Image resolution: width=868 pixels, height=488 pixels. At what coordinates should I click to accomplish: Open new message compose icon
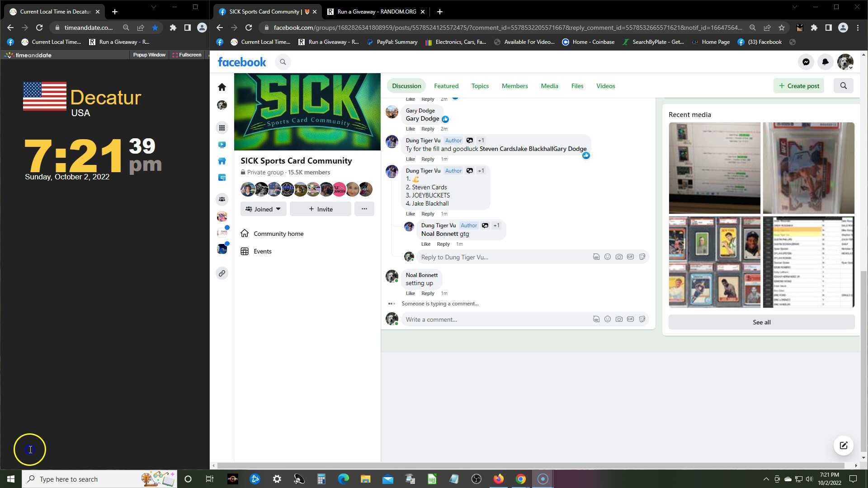pyautogui.click(x=843, y=446)
